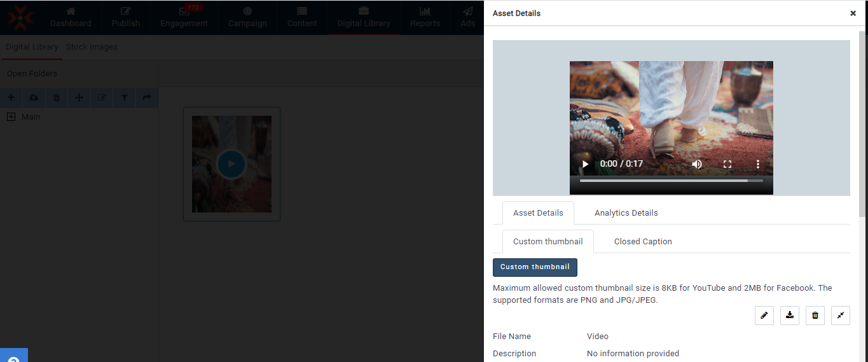868x362 pixels.
Task: Click the cloud upload icon in the folder toolbar
Action: 34,97
